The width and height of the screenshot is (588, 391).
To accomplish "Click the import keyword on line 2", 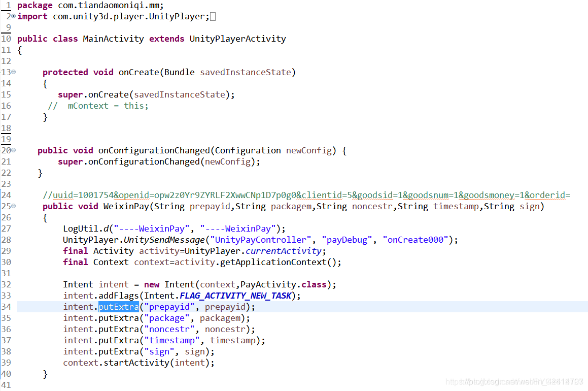I will point(32,17).
